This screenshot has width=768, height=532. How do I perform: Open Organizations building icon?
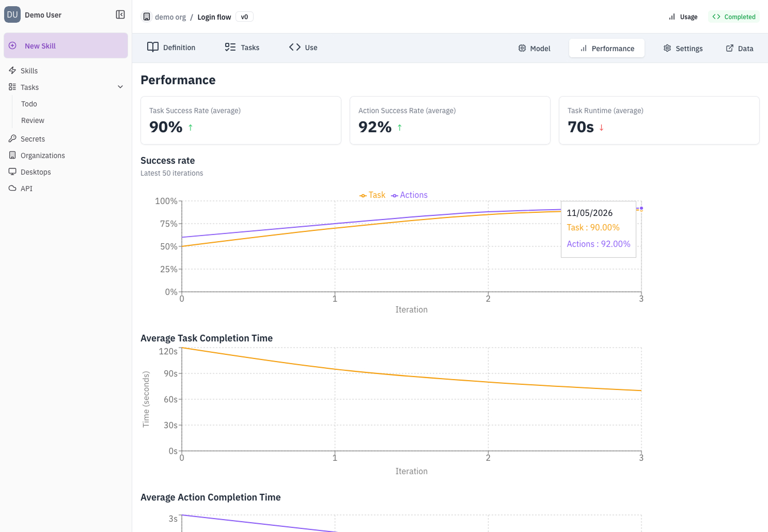(x=12, y=155)
